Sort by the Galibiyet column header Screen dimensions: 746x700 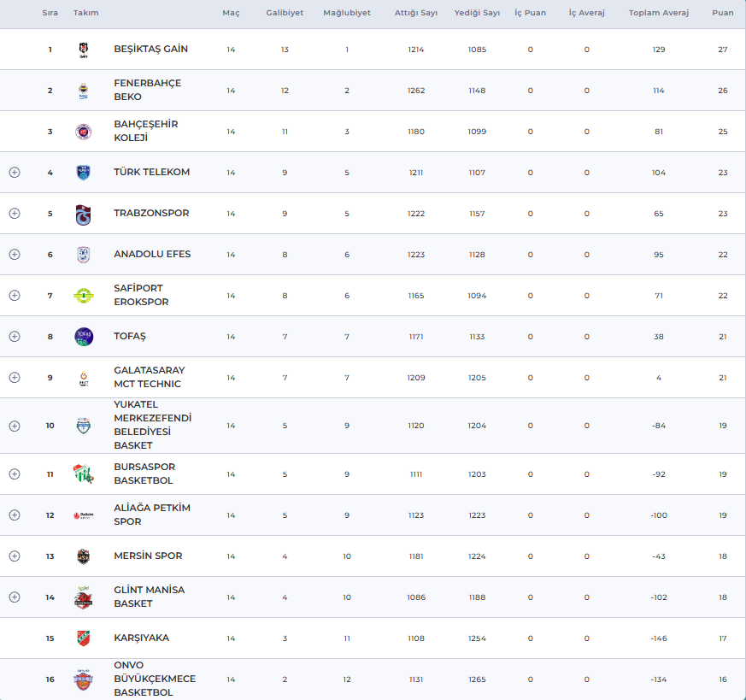pyautogui.click(x=285, y=14)
